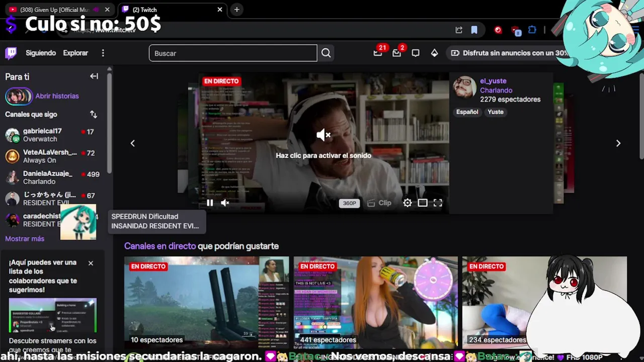Open the three-dot more menu
This screenshot has height=362, width=644.
coord(103,53)
